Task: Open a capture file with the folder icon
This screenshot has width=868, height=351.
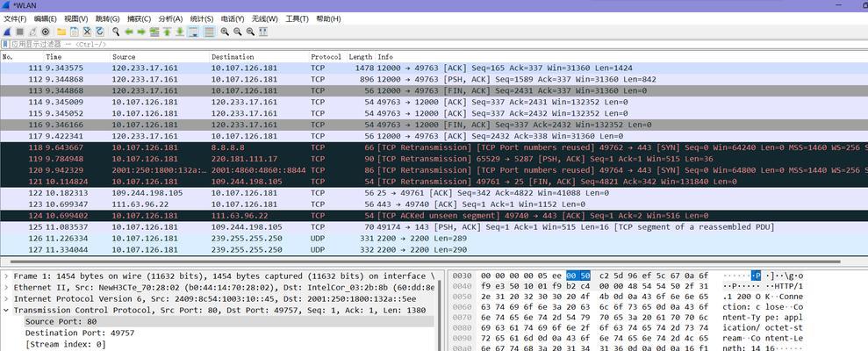Action: (61, 32)
